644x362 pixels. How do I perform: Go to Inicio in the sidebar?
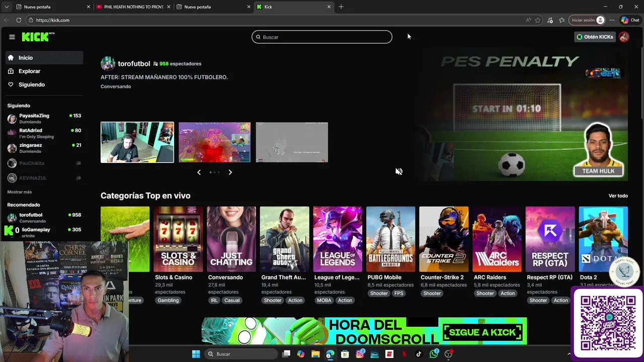pyautogui.click(x=44, y=58)
